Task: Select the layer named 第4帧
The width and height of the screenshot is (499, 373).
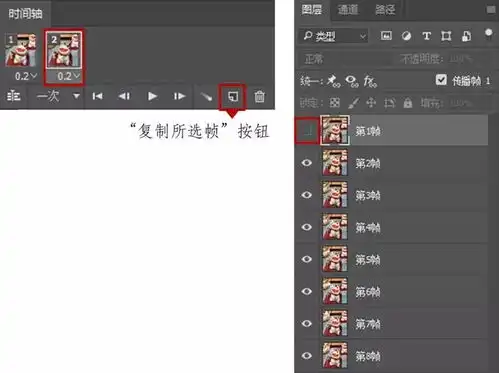Action: [x=368, y=228]
